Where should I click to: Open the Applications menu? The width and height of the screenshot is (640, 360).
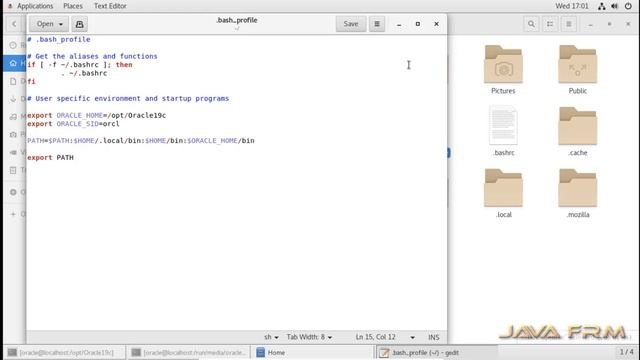click(x=35, y=6)
